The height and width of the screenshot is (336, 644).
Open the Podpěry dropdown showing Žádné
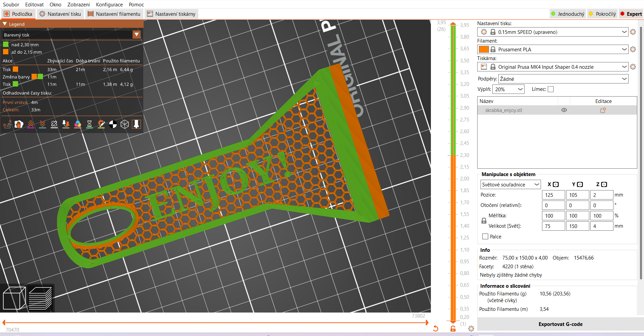[x=563, y=79]
